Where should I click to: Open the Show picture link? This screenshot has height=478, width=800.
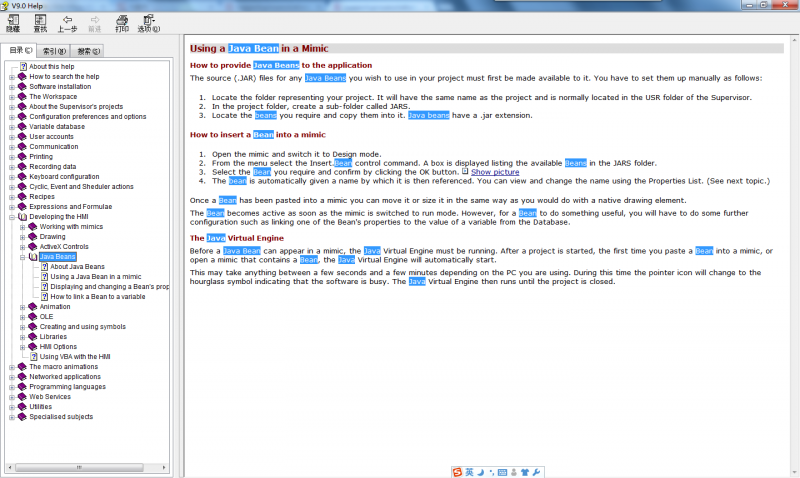pos(495,172)
